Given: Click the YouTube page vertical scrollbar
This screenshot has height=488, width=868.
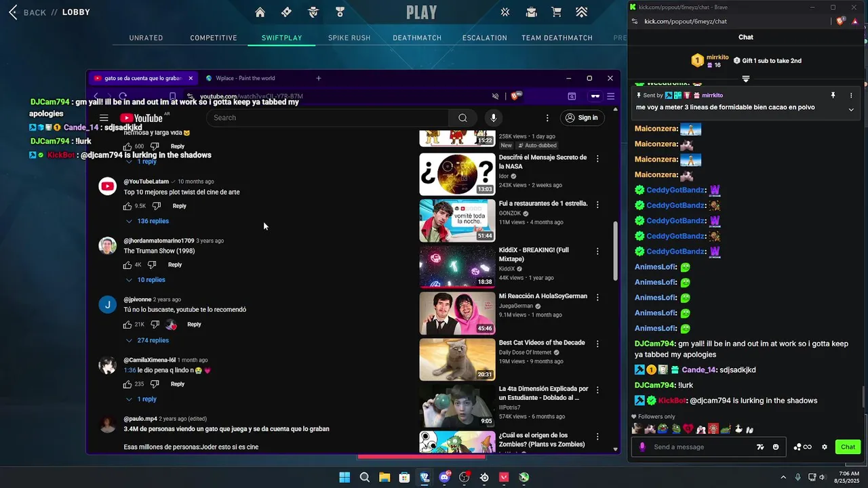Looking at the screenshot, I should point(616,251).
